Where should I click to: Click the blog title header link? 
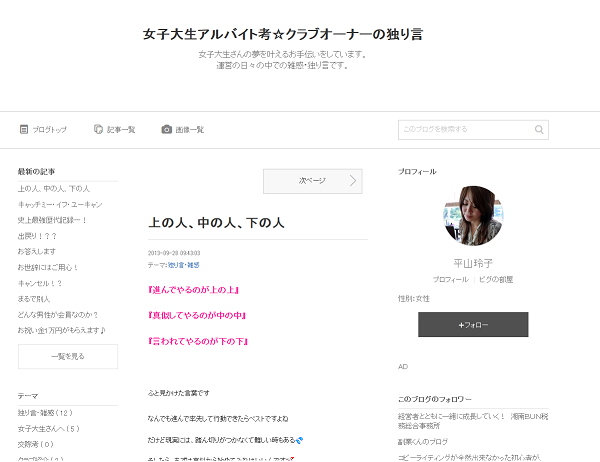pyautogui.click(x=283, y=34)
